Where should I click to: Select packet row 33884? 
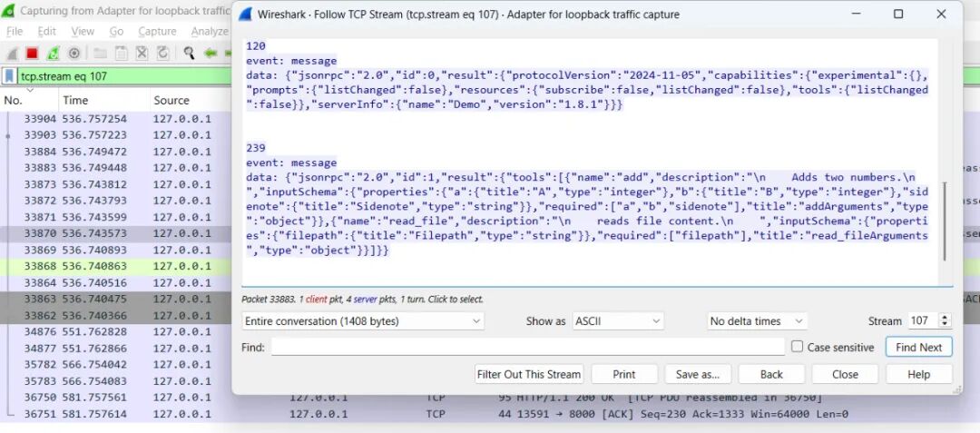pos(115,152)
